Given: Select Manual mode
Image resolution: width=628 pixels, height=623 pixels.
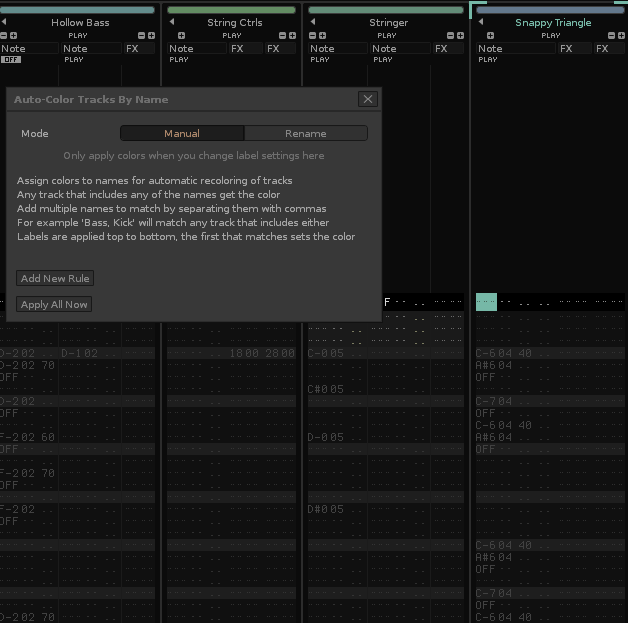Looking at the screenshot, I should click(x=182, y=133).
